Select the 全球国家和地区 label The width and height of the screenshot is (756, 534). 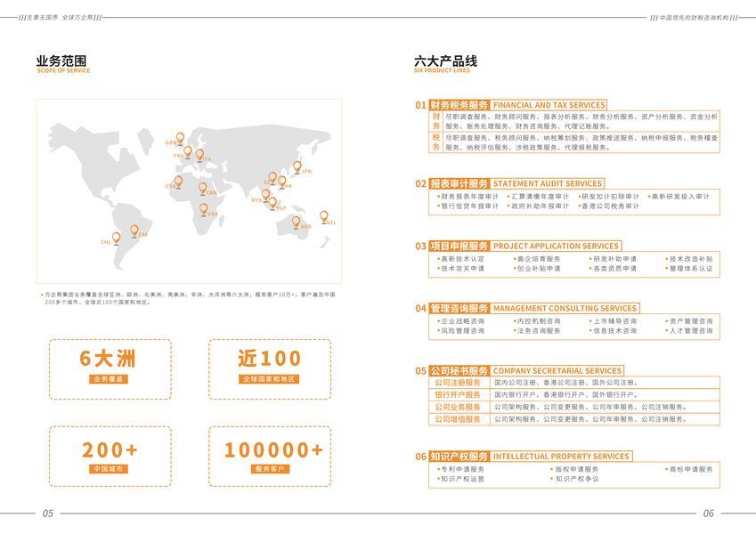pyautogui.click(x=269, y=379)
